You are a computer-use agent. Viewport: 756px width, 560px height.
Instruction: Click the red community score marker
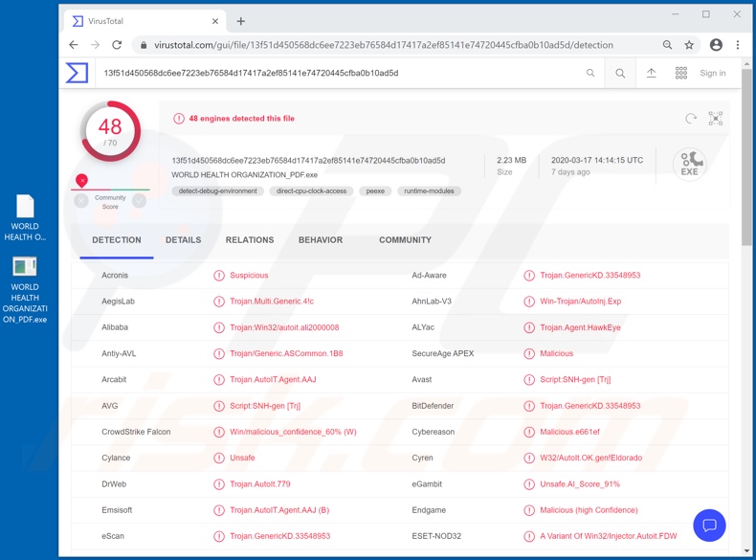click(82, 181)
